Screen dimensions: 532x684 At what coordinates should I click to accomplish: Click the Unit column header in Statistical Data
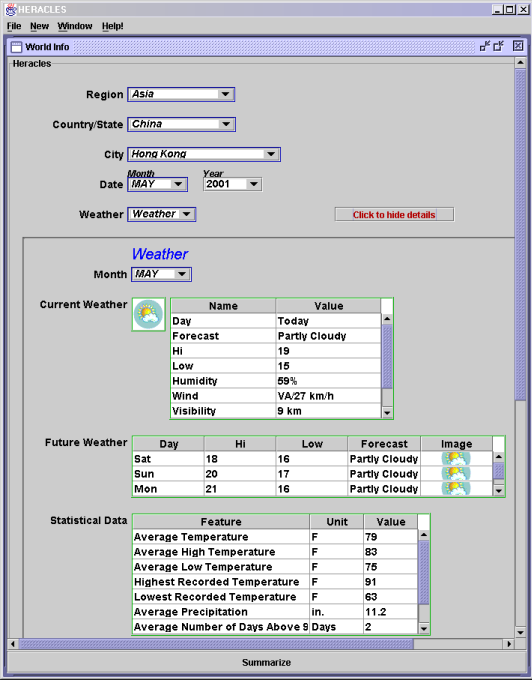(x=337, y=522)
